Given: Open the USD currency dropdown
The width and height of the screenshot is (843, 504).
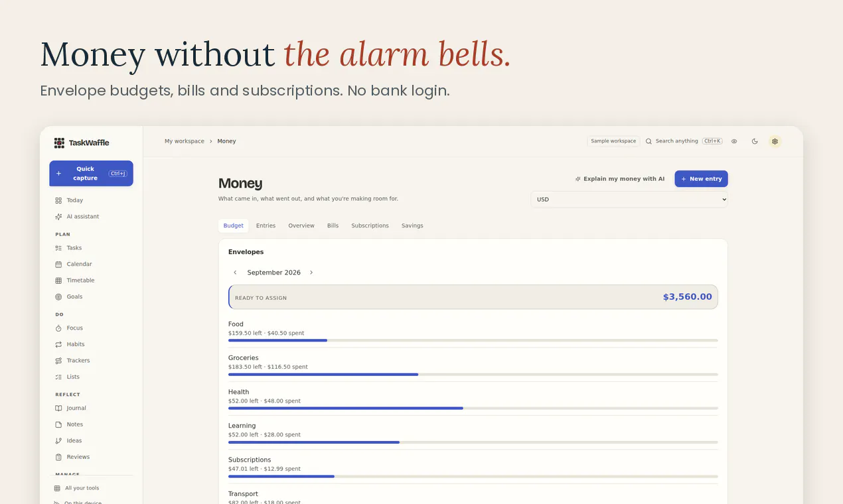Looking at the screenshot, I should [629, 199].
